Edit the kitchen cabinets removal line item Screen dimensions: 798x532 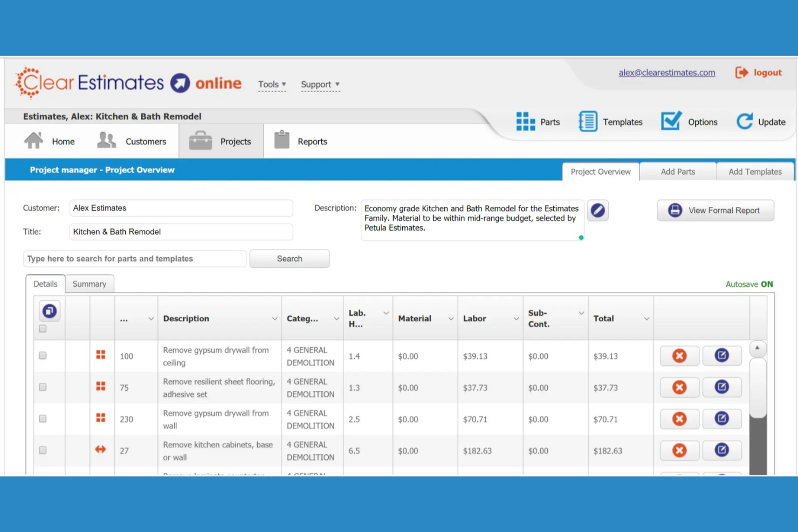[722, 451]
